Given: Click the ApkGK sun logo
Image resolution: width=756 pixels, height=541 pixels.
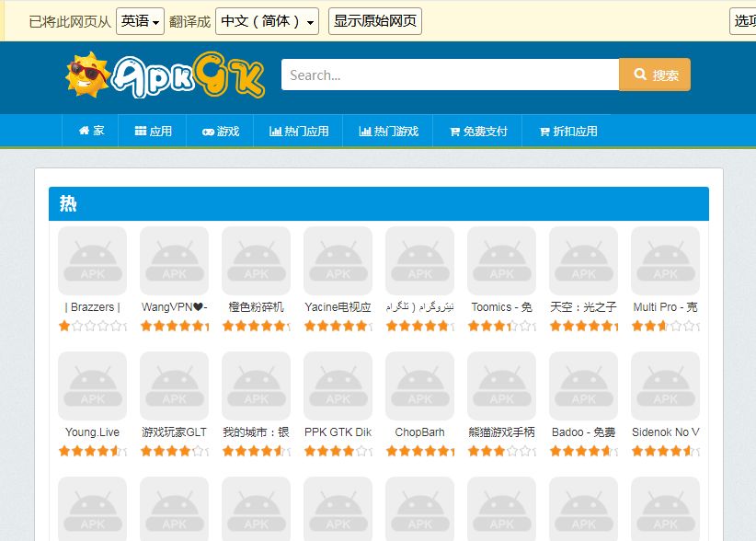Looking at the screenshot, I should pos(165,75).
